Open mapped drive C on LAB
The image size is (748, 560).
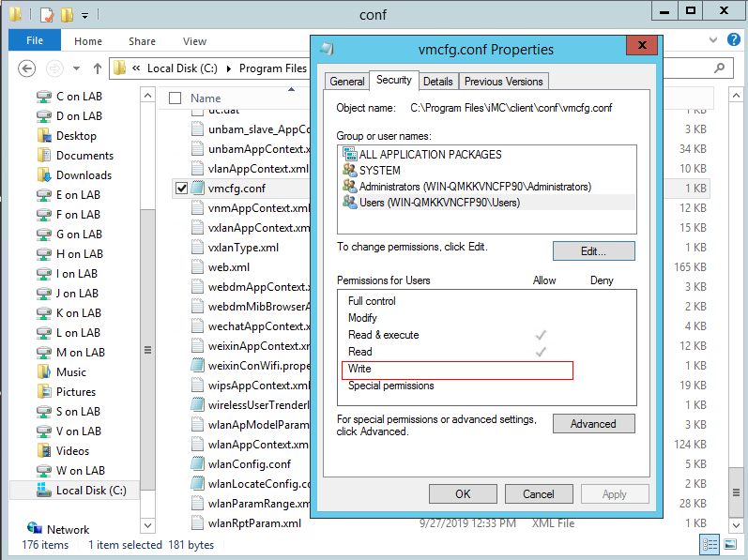point(79,97)
